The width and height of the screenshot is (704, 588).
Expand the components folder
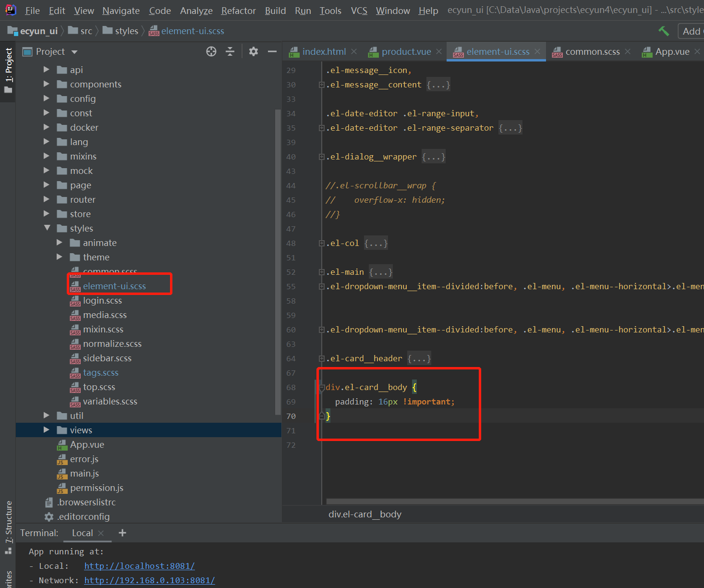point(47,84)
